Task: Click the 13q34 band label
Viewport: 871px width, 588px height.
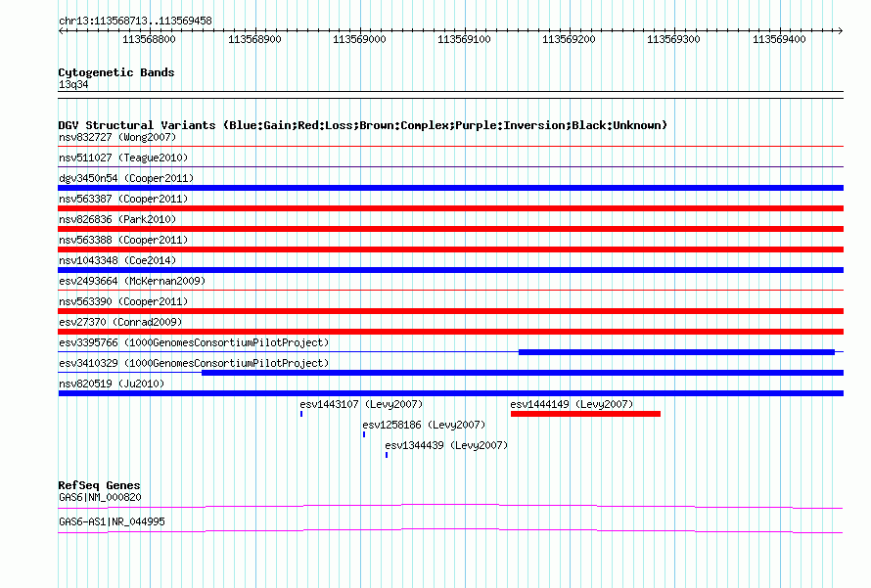Action: (x=73, y=84)
